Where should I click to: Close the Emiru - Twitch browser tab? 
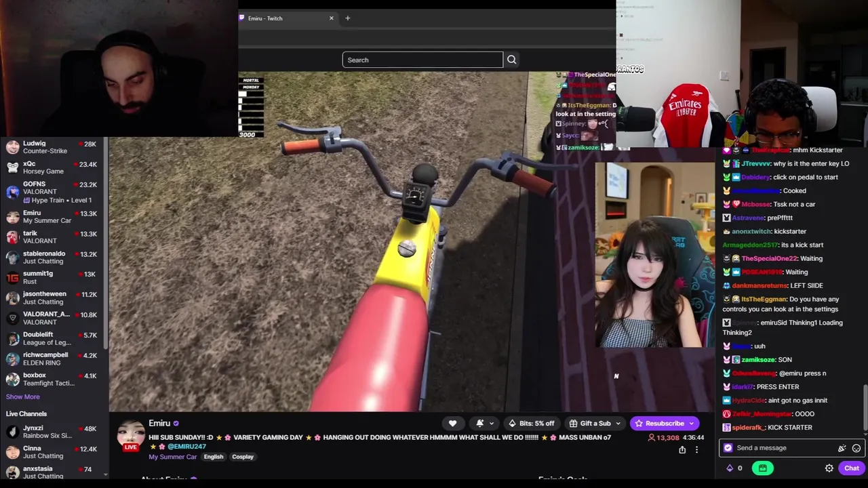coord(332,18)
